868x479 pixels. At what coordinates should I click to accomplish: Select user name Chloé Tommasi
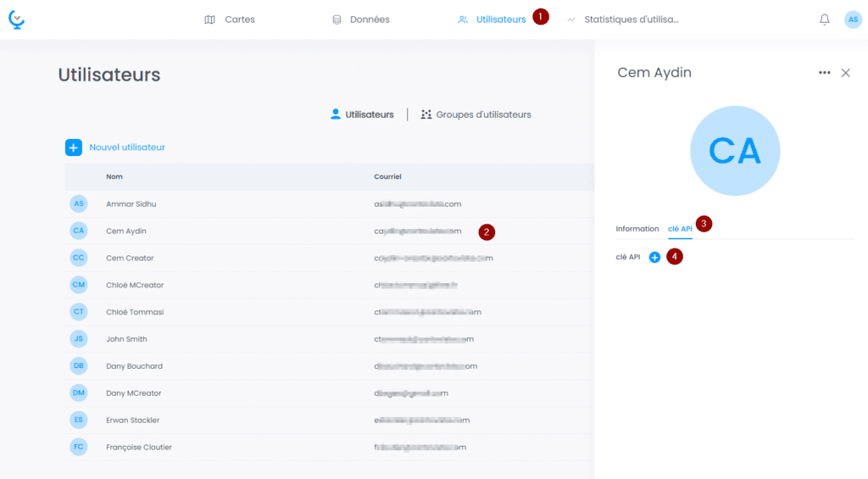pyautogui.click(x=135, y=312)
